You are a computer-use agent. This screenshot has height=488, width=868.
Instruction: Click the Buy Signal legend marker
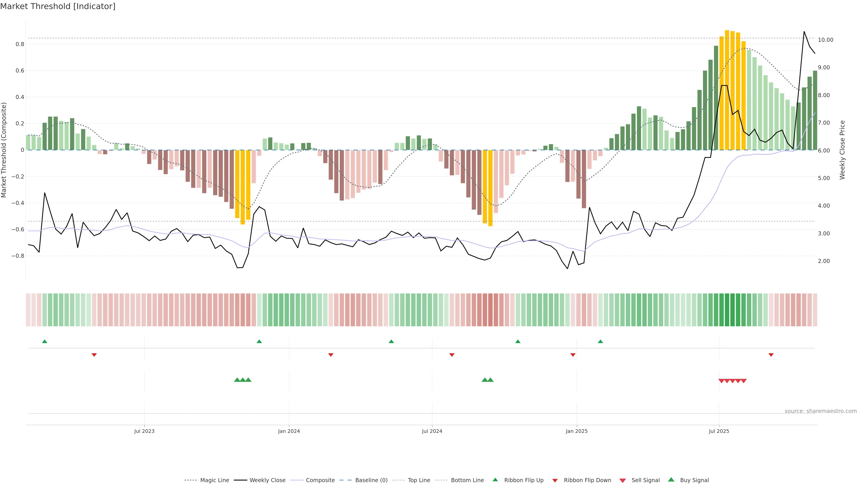pyautogui.click(x=671, y=480)
